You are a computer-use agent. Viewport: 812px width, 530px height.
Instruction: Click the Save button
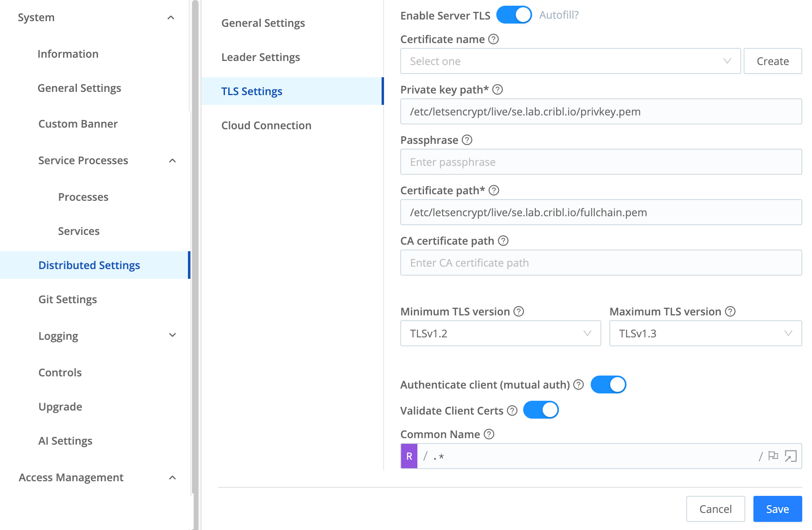(x=777, y=509)
